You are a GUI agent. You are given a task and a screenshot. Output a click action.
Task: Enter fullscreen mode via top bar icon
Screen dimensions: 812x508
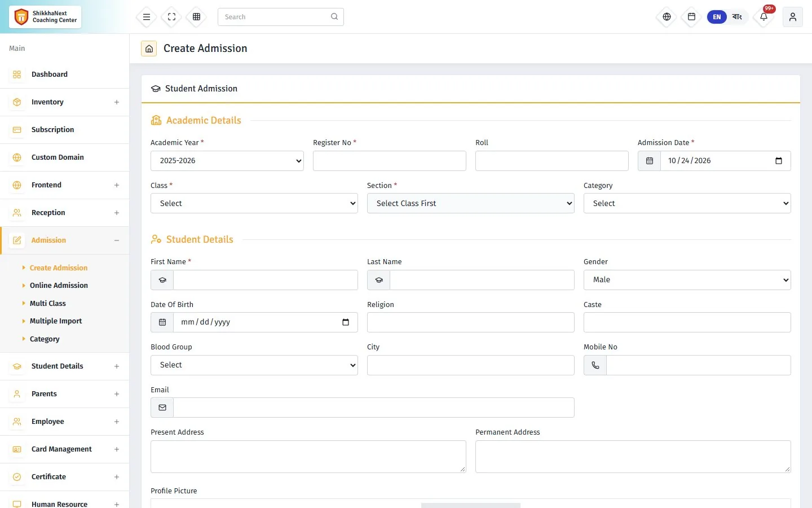coord(172,17)
